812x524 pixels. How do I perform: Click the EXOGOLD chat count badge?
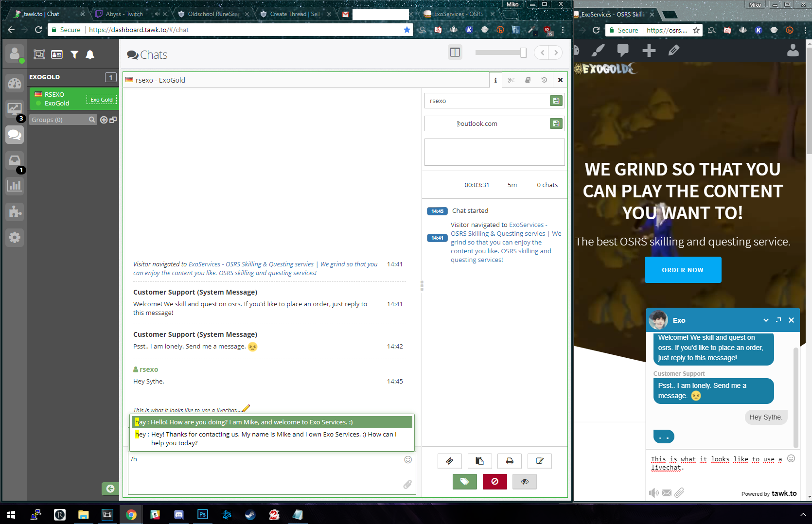(x=111, y=77)
